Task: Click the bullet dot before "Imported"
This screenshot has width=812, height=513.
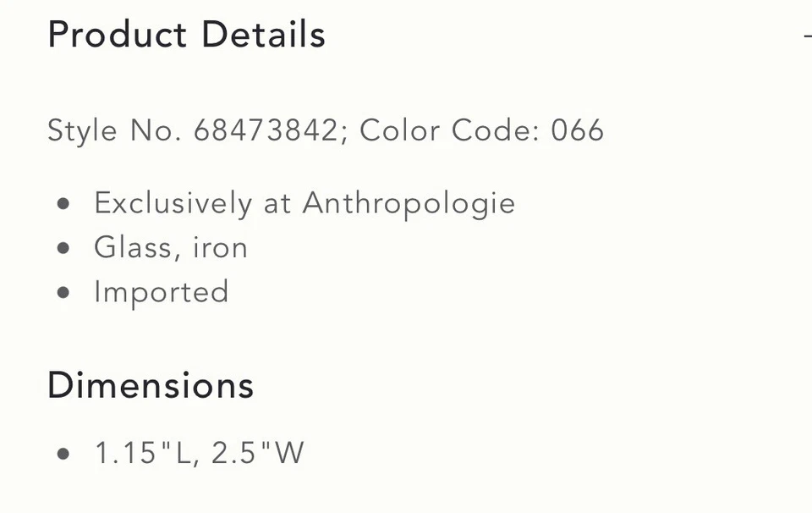Action: click(x=63, y=293)
